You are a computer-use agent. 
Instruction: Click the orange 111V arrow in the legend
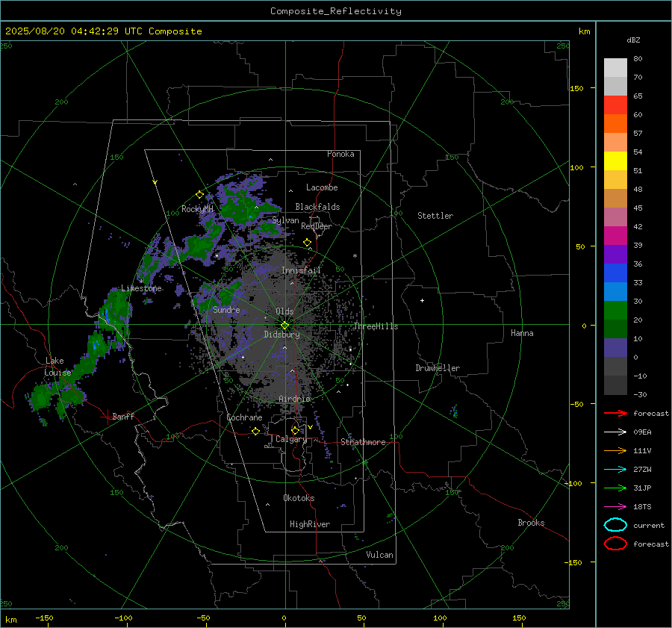(615, 450)
